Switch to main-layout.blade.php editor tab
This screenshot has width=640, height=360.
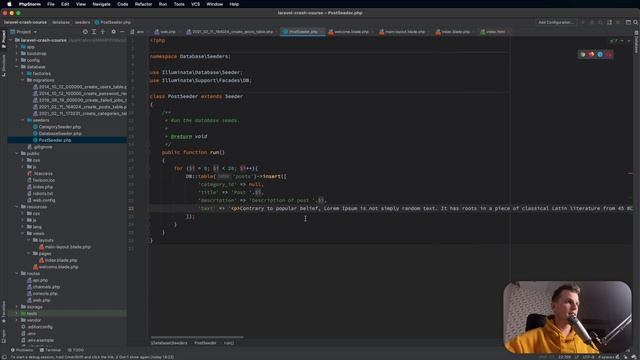pos(402,31)
